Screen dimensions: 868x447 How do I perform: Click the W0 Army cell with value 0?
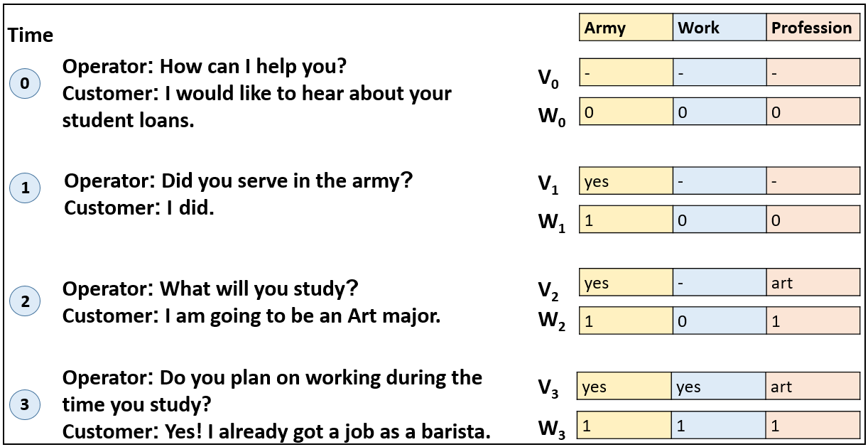pos(626,111)
